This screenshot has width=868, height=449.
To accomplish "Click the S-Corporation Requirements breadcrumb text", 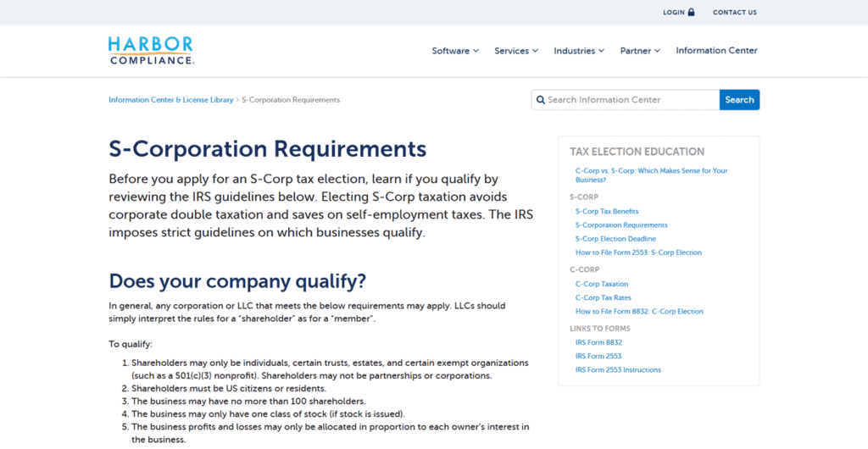I will [291, 100].
